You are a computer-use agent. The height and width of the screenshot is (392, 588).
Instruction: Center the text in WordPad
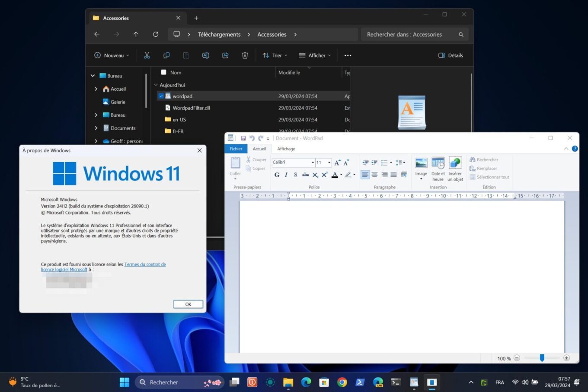(x=375, y=175)
